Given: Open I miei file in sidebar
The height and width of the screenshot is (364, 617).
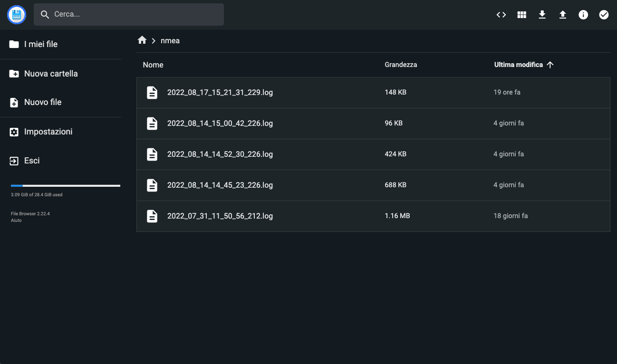Looking at the screenshot, I should pos(40,44).
